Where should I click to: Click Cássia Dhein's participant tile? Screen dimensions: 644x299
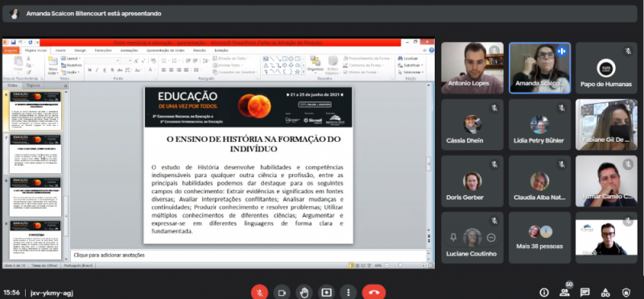(x=473, y=125)
